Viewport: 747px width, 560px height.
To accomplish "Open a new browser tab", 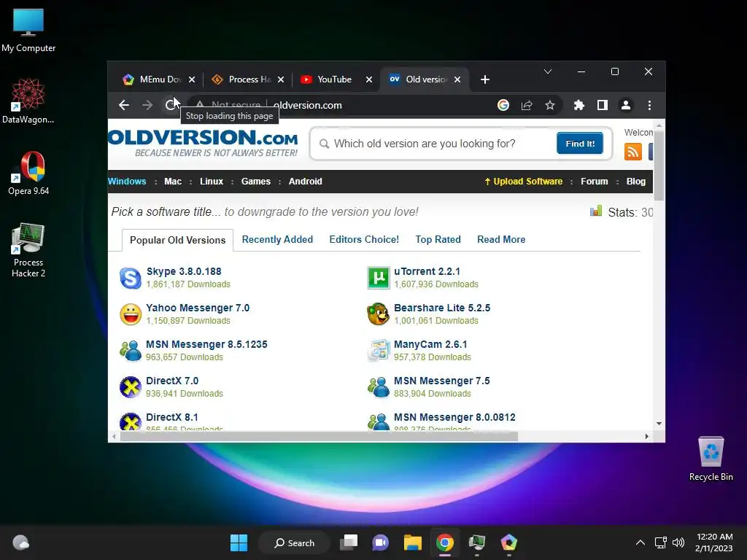I will pyautogui.click(x=485, y=79).
